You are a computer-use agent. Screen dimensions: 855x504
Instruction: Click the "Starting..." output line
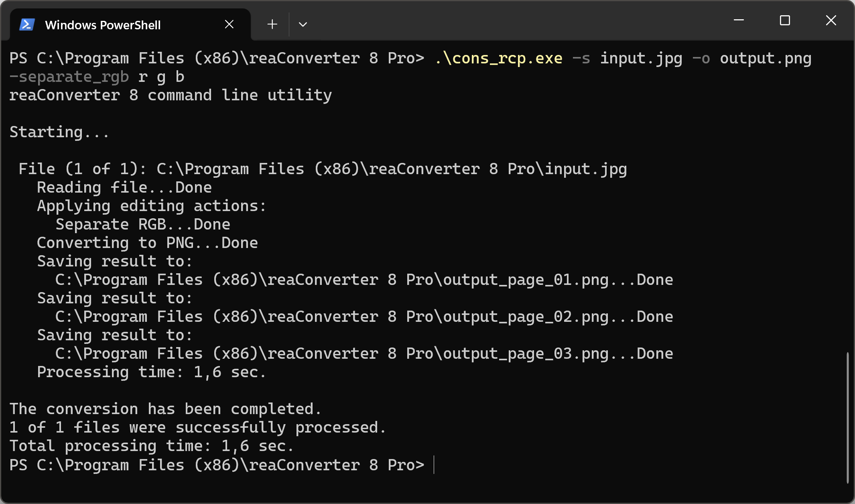tap(59, 132)
